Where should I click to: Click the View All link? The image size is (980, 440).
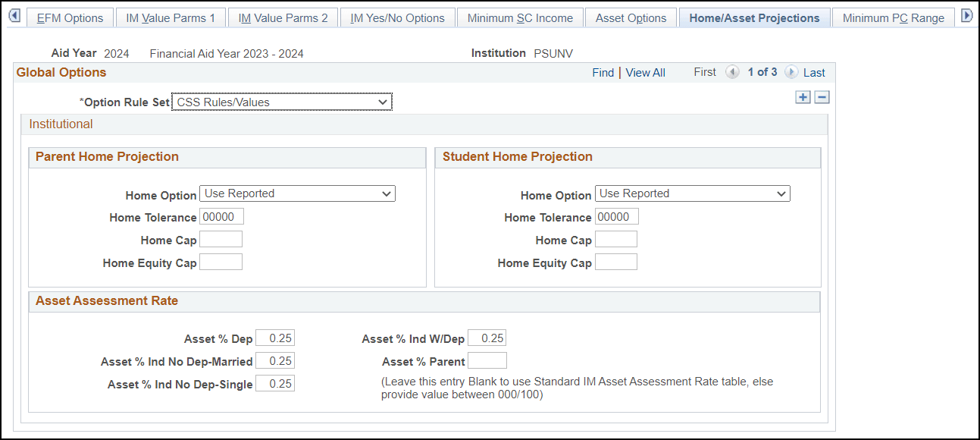coord(645,72)
